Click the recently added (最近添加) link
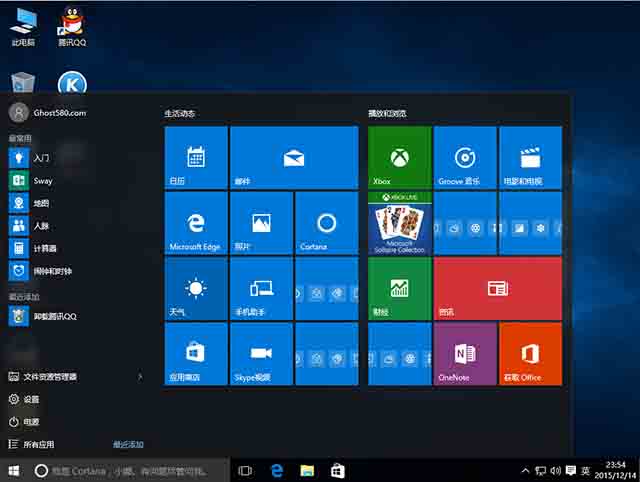 (128, 444)
